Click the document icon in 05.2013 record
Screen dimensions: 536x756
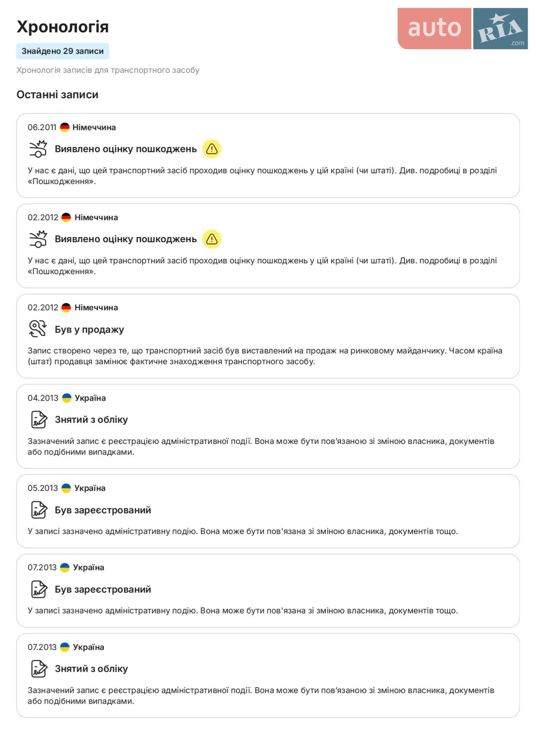(39, 510)
